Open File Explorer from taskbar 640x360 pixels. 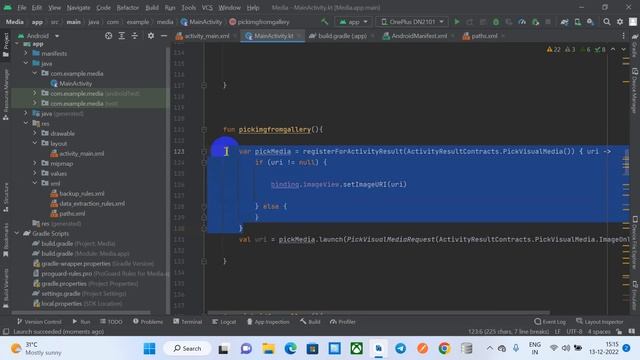pyautogui.click(x=269, y=349)
